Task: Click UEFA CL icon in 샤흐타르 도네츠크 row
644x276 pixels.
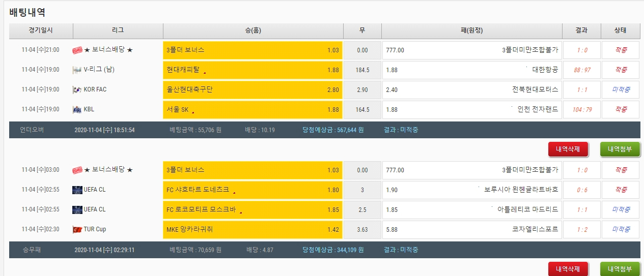Action: tap(77, 190)
